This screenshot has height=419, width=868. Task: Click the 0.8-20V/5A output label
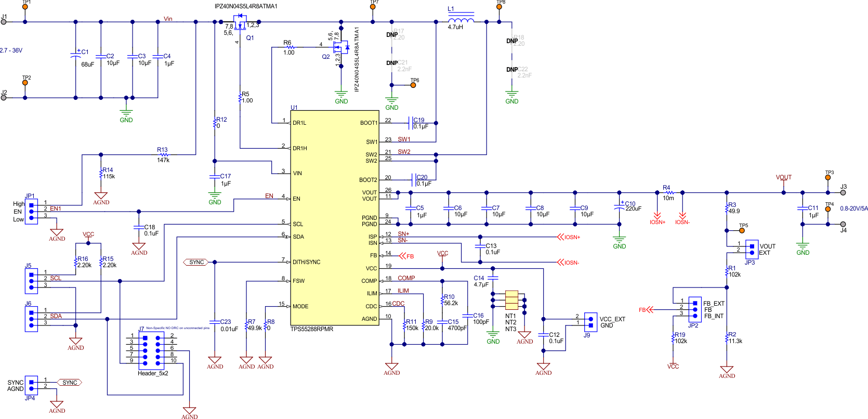pyautogui.click(x=854, y=208)
